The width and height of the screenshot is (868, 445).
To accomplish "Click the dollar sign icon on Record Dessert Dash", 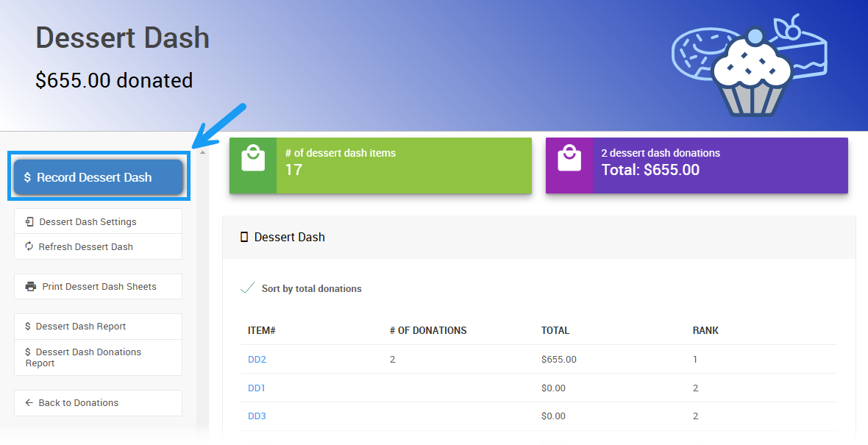I will 27,177.
